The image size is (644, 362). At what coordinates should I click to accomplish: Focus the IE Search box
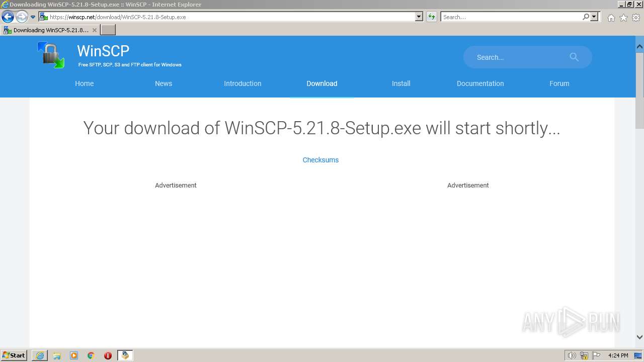[x=511, y=17]
